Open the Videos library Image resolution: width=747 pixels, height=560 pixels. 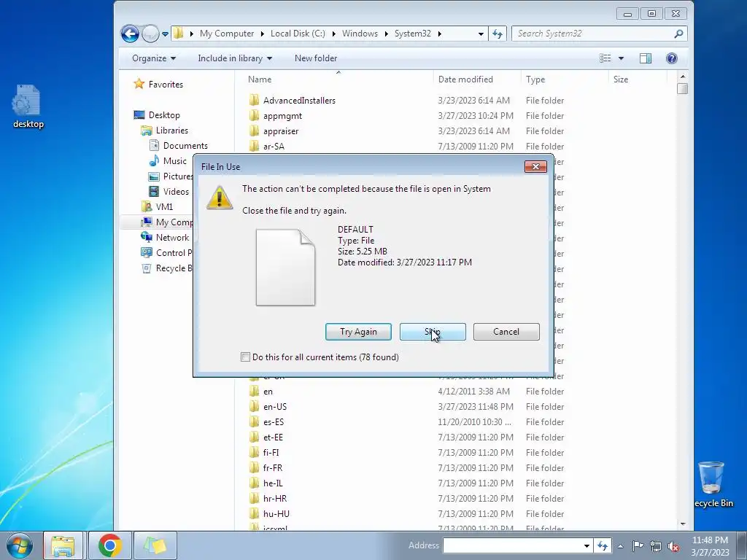click(169, 192)
